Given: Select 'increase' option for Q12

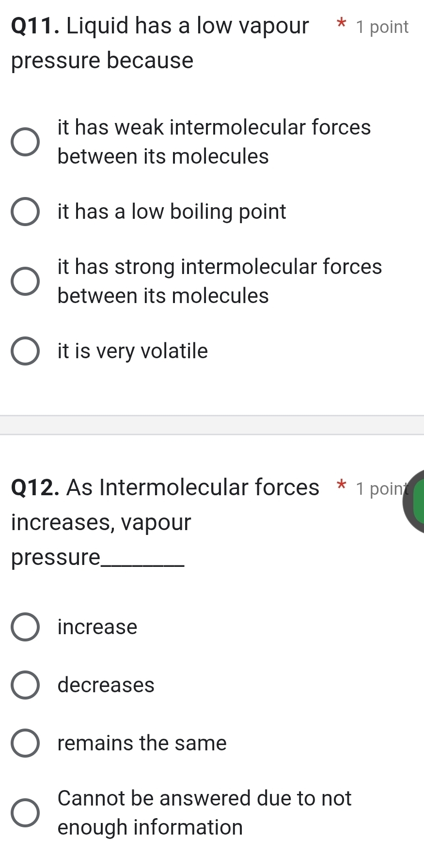Looking at the screenshot, I should click(26, 626).
